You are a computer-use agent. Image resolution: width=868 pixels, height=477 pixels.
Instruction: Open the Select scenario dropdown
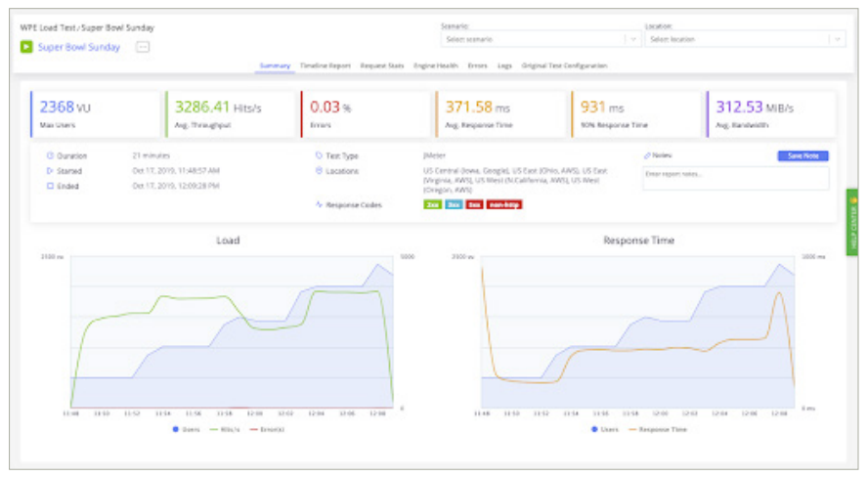click(541, 39)
